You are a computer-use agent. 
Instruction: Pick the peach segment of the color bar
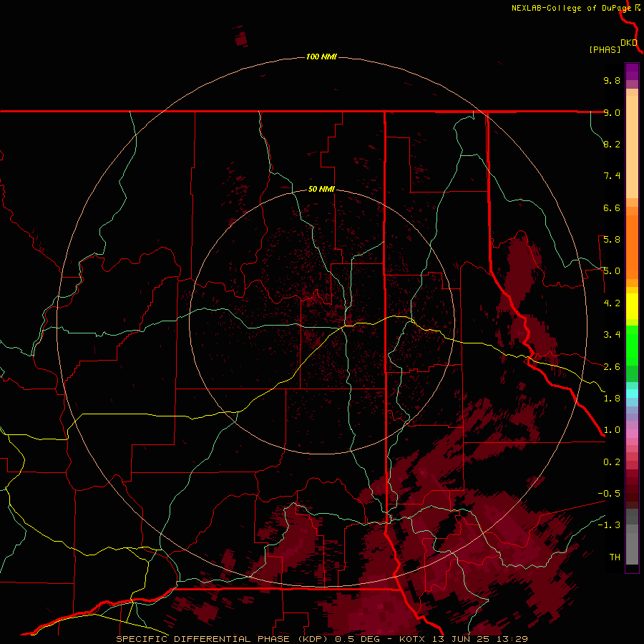(632, 147)
